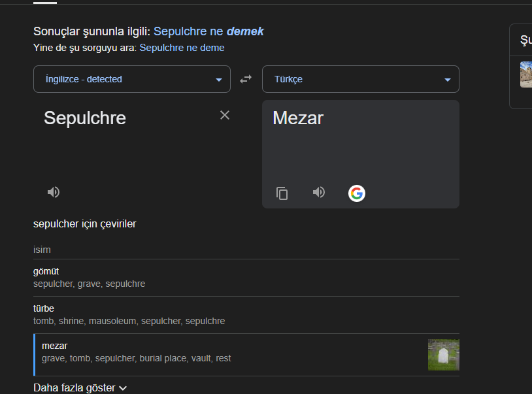Listen to Mezar translation audio
Viewport: 532px width, 394px height.
318,192
